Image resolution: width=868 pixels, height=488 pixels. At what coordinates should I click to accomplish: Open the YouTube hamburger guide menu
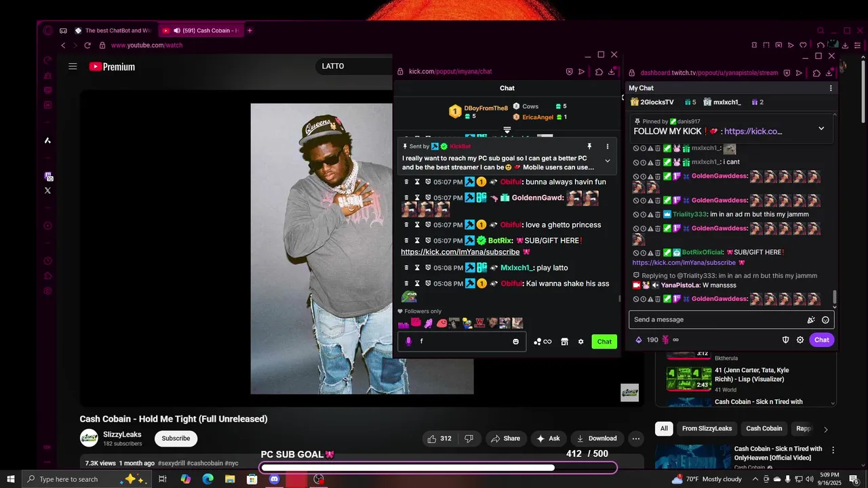click(x=73, y=66)
